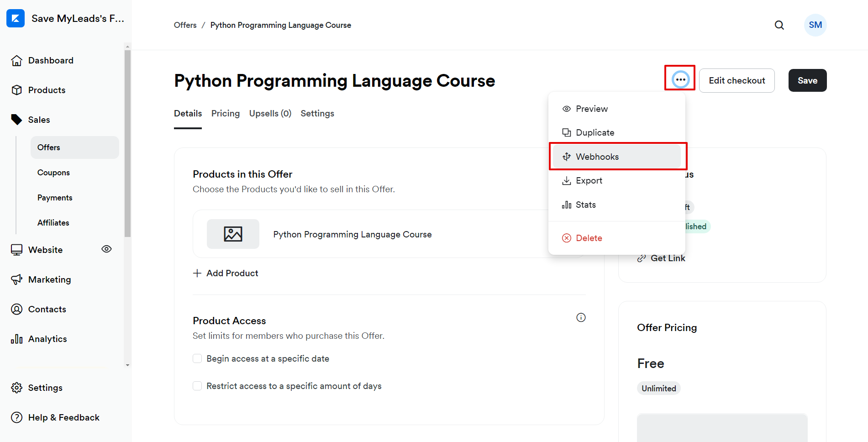Click the Kajabi logo icon
The image size is (868, 442).
pyautogui.click(x=16, y=18)
